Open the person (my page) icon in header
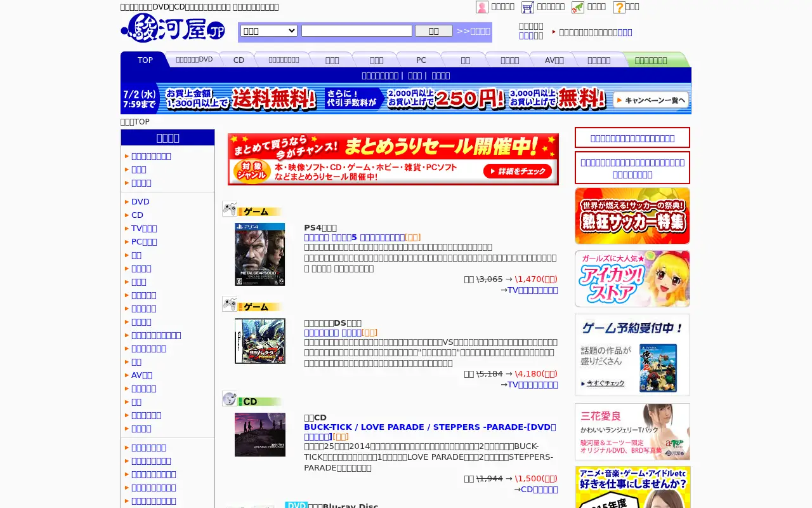Screen dimensions: 812x508 coord(482,7)
